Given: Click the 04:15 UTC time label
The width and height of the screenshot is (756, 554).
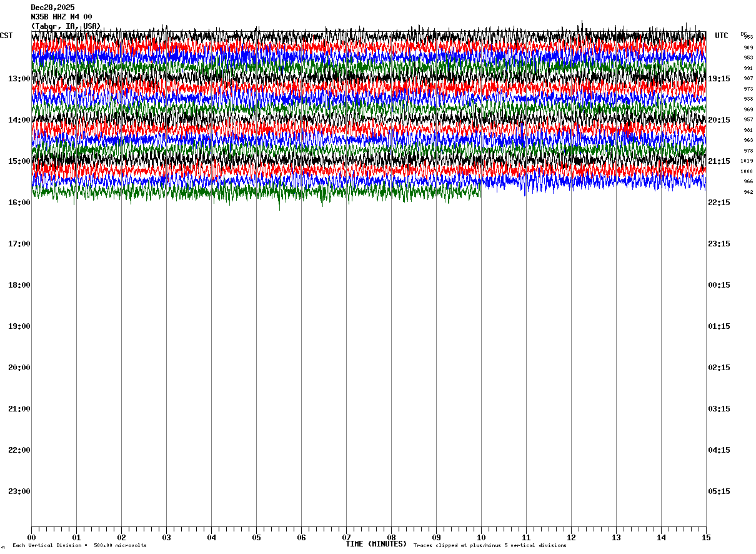Looking at the screenshot, I should pos(719,450).
